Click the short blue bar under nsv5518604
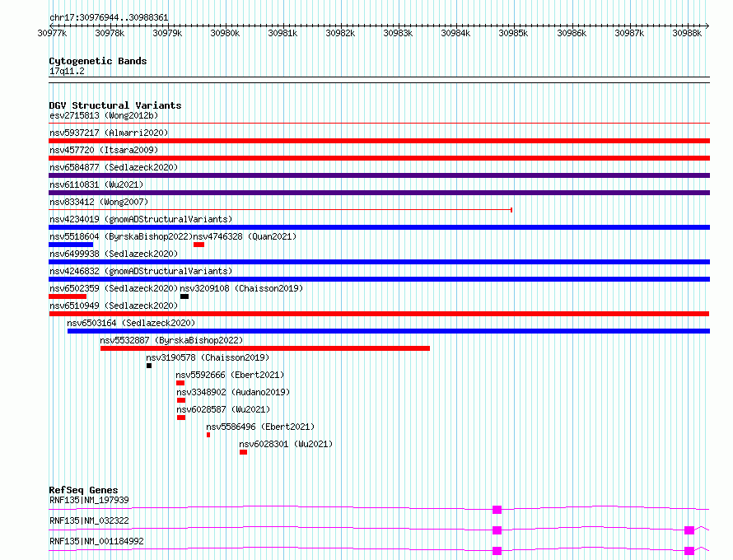733x560 pixels. 71,245
